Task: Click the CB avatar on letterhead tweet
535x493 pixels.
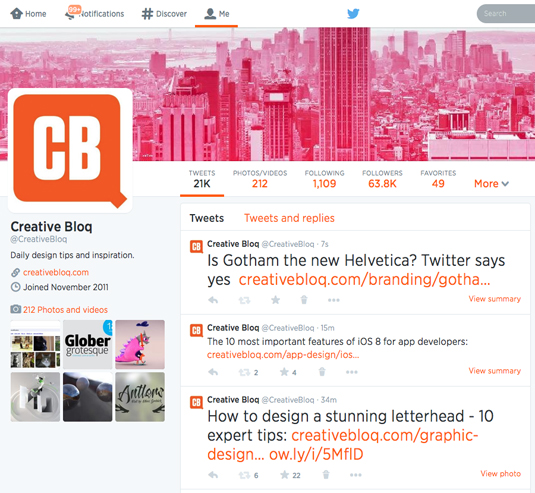Action: pyautogui.click(x=196, y=402)
